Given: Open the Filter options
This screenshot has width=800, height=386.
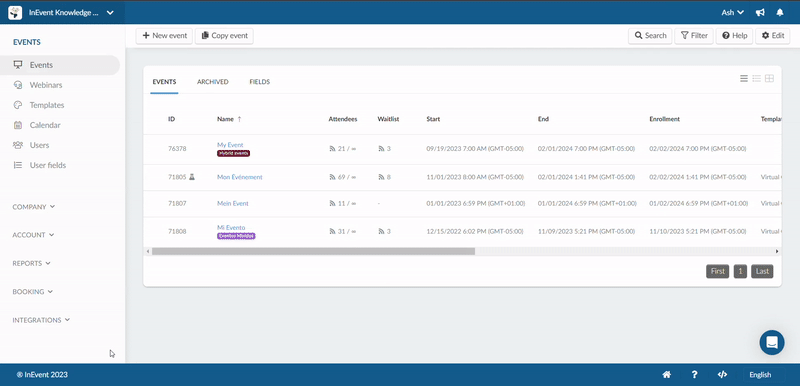Looking at the screenshot, I should click(x=694, y=36).
